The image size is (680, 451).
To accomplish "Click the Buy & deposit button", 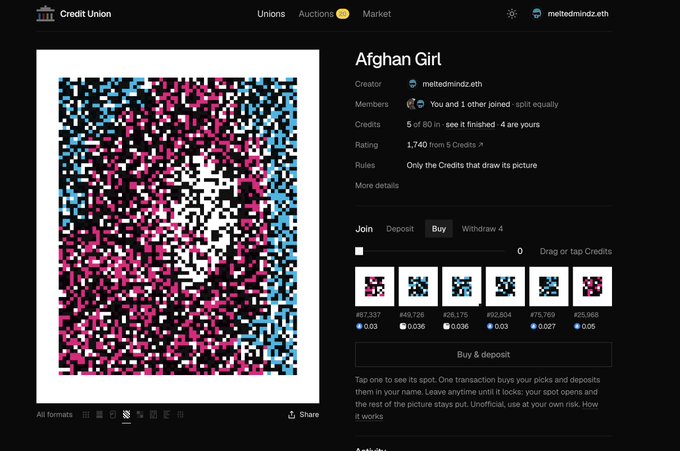I will (483, 354).
